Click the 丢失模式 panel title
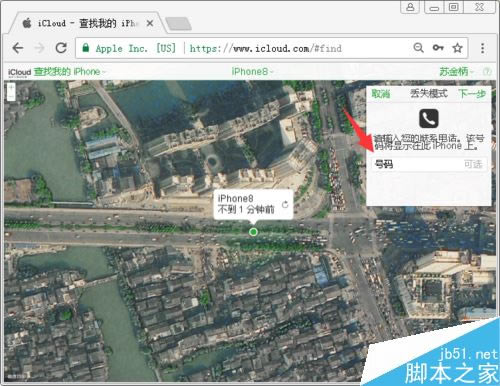The width and height of the screenshot is (500, 386). pos(429,94)
